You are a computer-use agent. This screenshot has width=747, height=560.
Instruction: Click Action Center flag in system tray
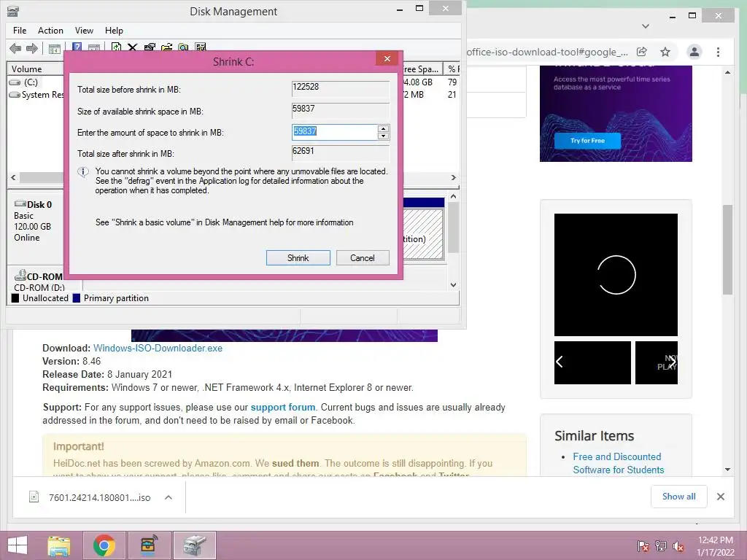tap(643, 545)
